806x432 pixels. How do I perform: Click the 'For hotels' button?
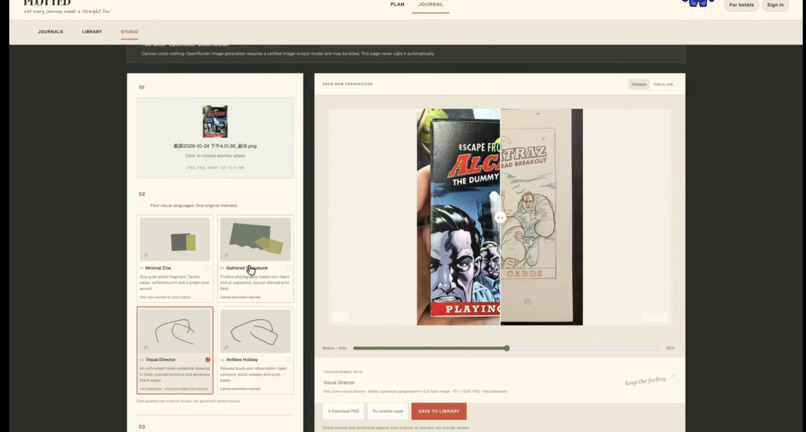coord(741,5)
